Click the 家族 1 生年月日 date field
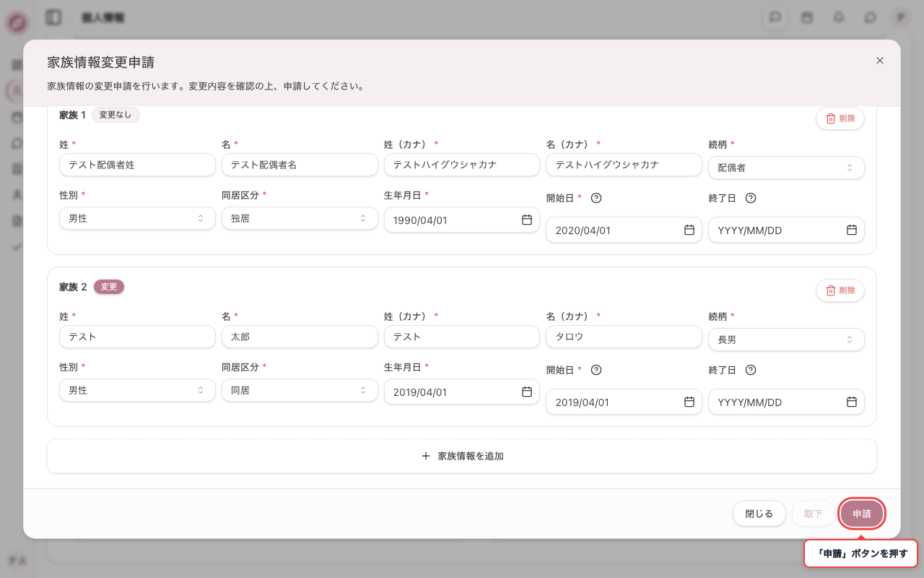 click(x=462, y=220)
